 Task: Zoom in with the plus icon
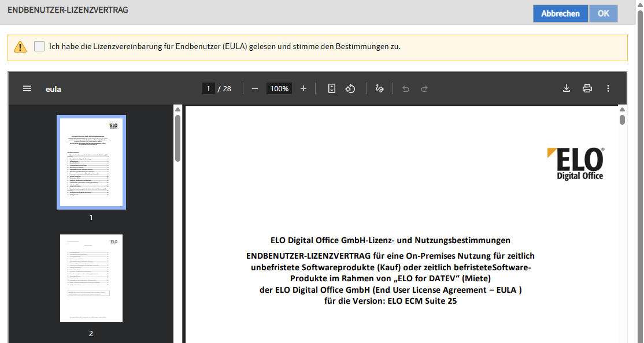click(304, 88)
